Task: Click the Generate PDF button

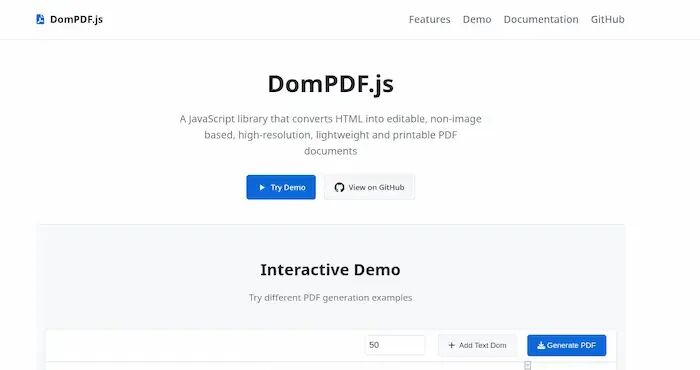Action: 567,345
